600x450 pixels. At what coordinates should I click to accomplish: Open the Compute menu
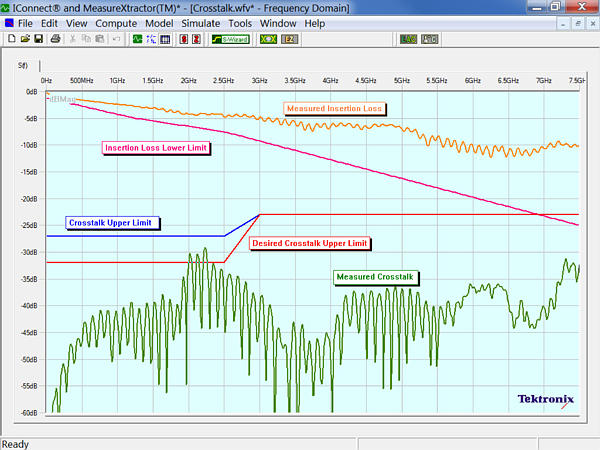tap(116, 23)
